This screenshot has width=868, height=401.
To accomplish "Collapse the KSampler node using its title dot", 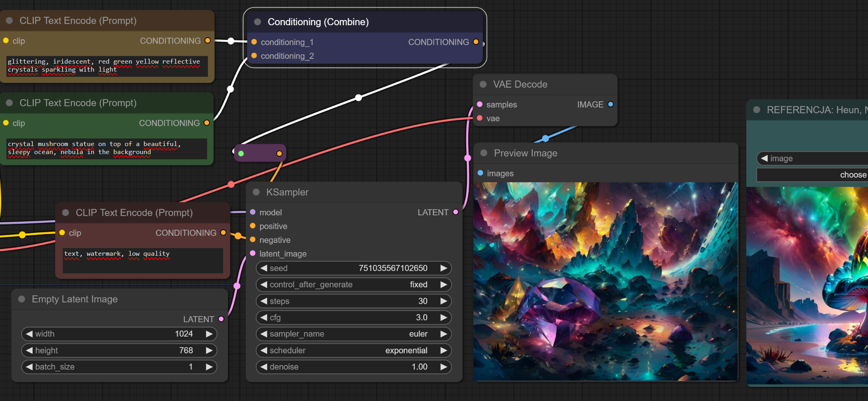I will coord(256,192).
